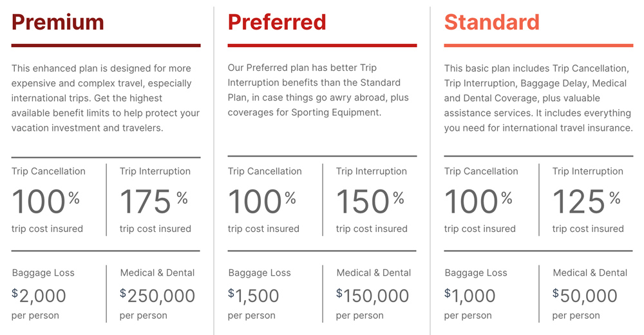644x335 pixels.
Task: Click the Premium plan description paragraph
Action: (106, 98)
